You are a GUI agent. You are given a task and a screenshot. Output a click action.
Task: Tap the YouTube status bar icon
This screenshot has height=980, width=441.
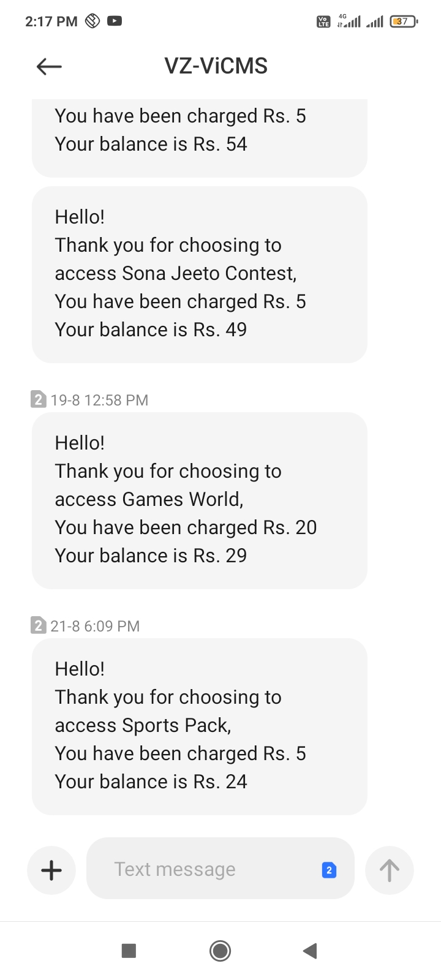(115, 21)
